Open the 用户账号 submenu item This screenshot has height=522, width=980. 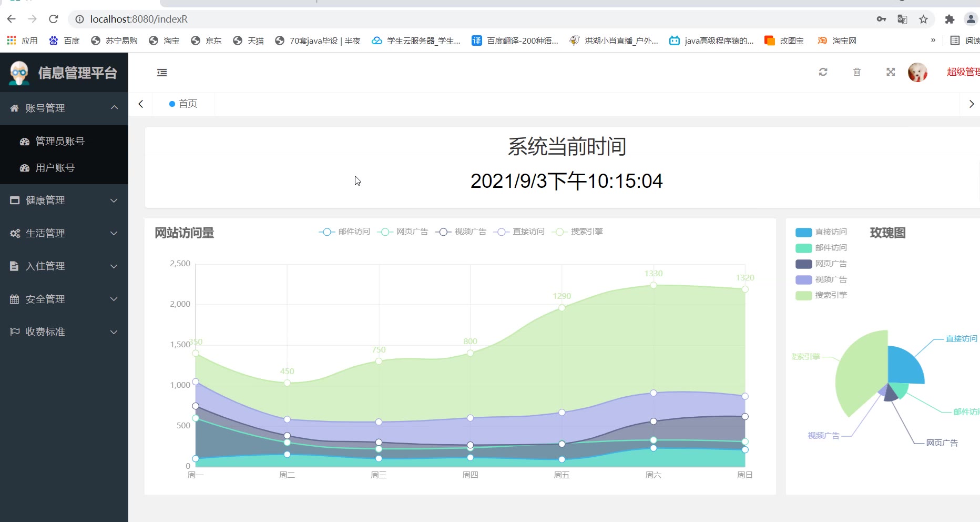pos(55,168)
